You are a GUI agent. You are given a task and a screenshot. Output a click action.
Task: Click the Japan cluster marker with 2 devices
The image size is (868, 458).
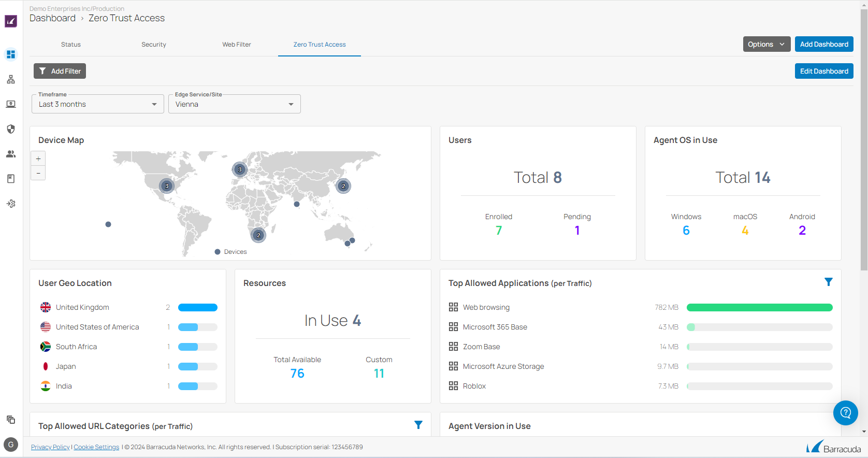(x=343, y=186)
